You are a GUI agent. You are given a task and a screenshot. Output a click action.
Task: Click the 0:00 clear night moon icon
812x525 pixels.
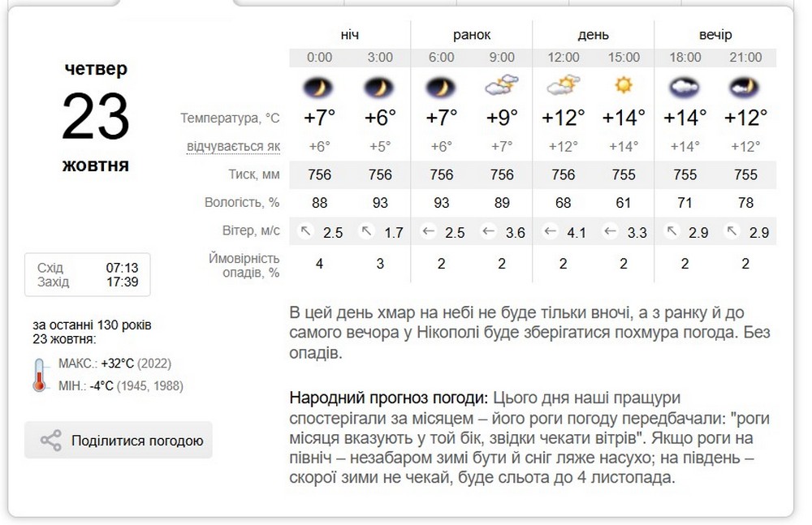click(319, 85)
